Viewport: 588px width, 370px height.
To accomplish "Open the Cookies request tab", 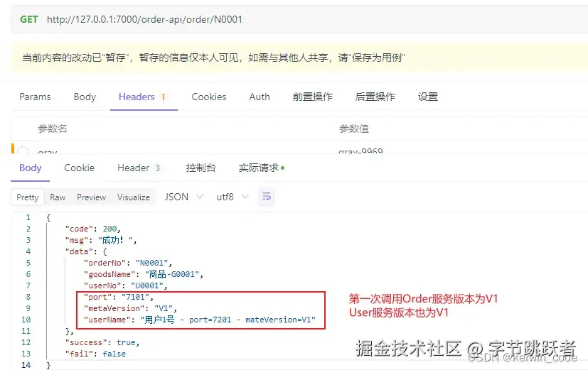I will (209, 97).
